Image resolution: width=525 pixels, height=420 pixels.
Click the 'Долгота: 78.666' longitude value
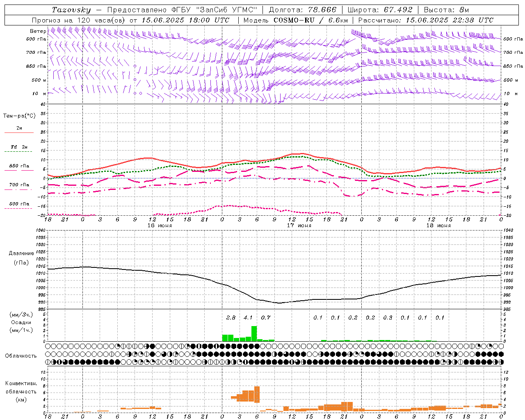(303, 10)
